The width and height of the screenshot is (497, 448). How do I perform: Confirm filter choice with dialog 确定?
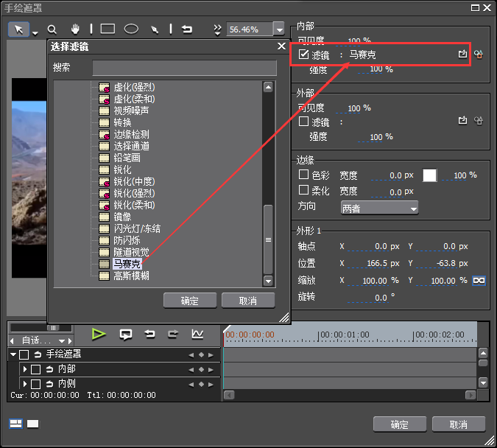point(190,301)
